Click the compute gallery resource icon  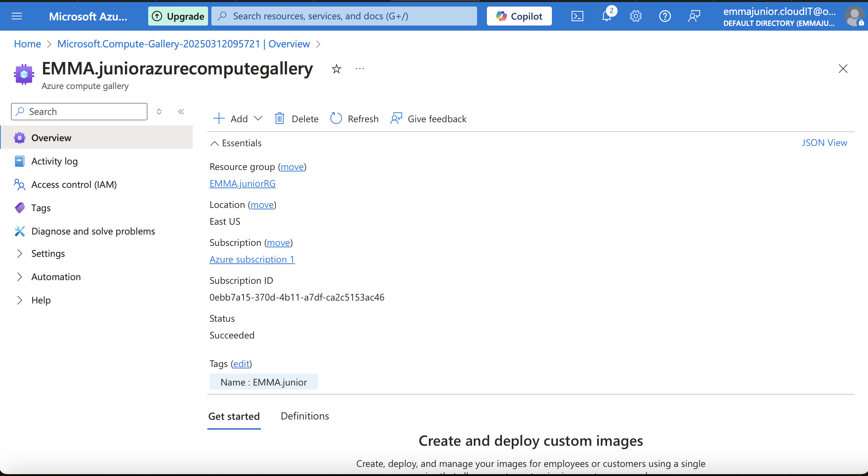(24, 74)
